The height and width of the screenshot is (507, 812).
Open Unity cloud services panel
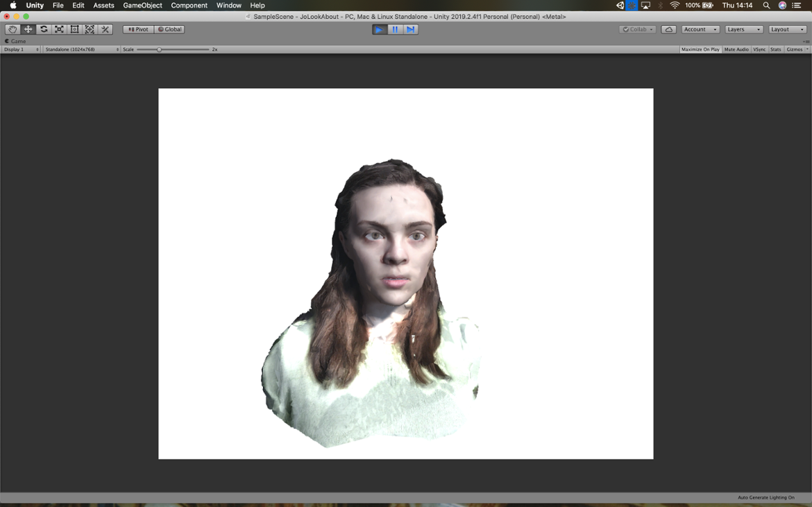[x=668, y=29]
